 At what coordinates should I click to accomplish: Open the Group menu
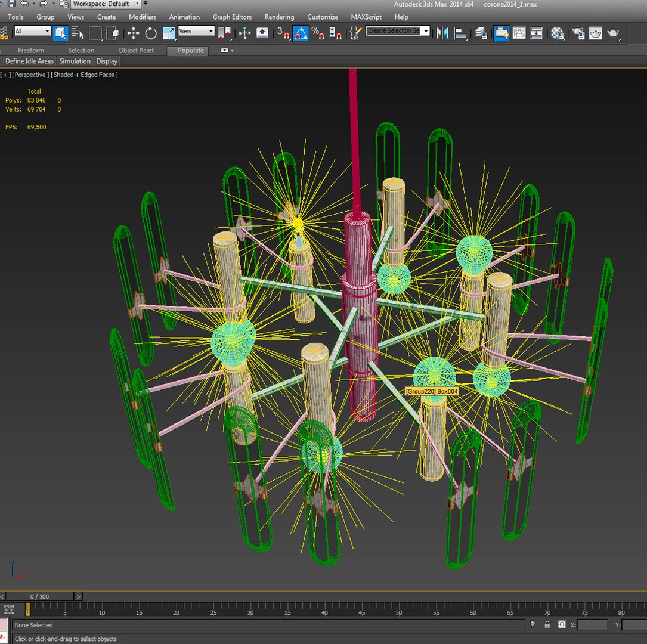[x=45, y=17]
